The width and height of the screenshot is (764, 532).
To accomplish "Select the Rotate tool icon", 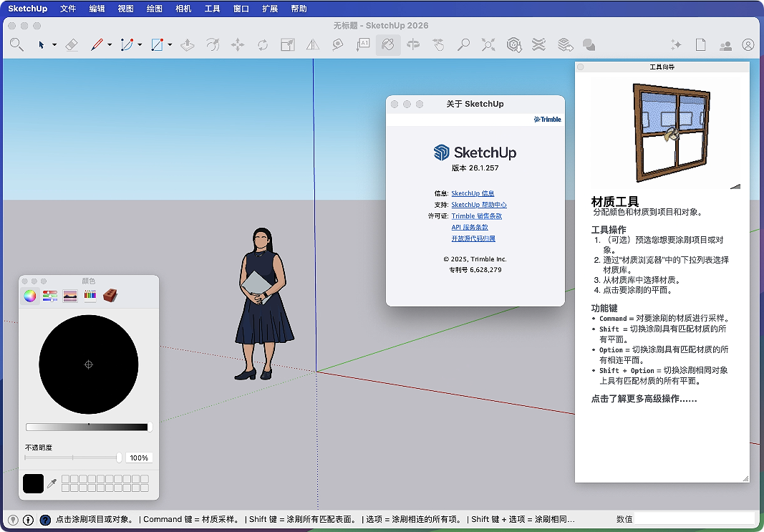I will point(263,44).
